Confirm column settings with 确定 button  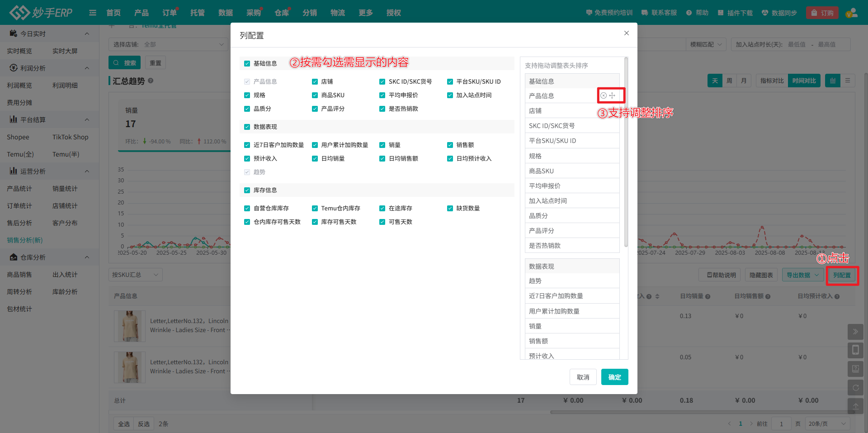coord(614,377)
